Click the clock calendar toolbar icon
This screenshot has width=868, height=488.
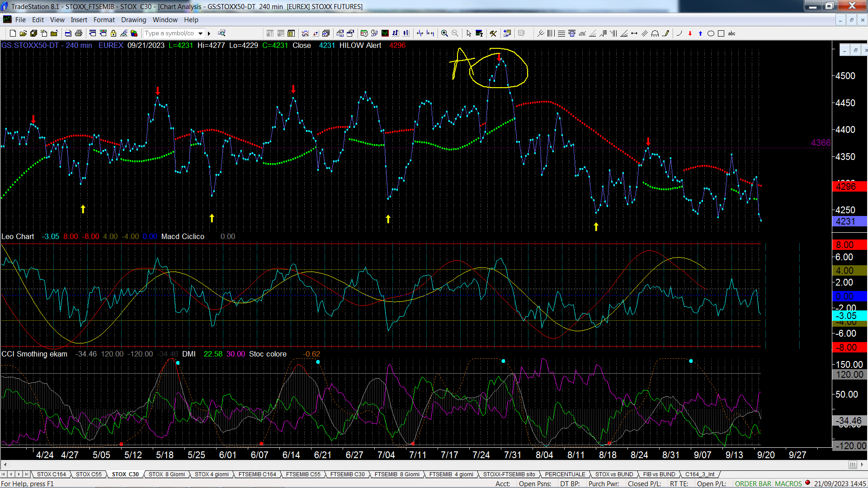pos(364,33)
